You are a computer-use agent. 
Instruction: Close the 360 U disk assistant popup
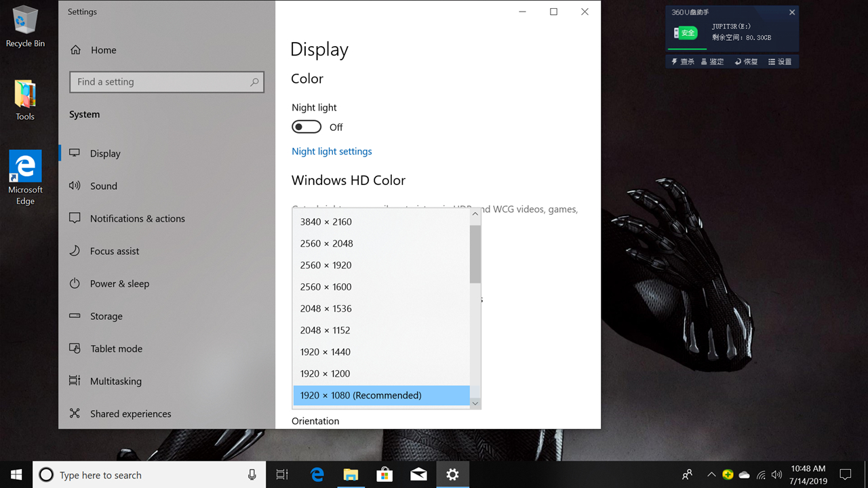pos(792,12)
